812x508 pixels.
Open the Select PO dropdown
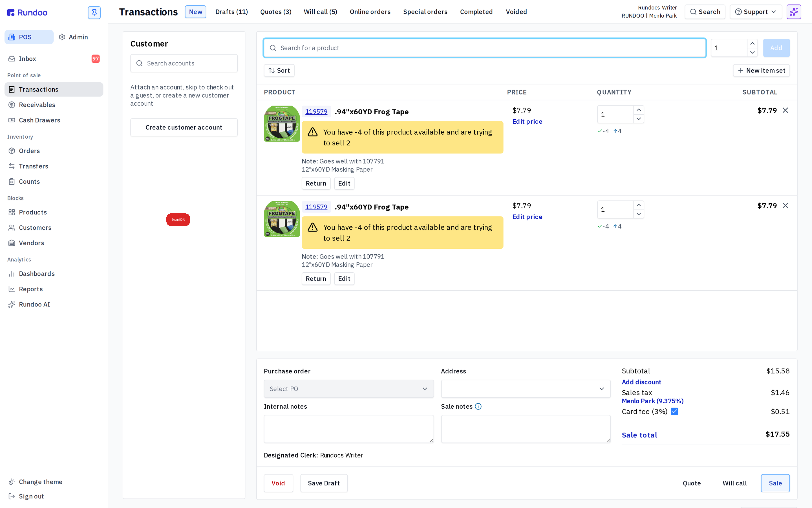tap(348, 389)
